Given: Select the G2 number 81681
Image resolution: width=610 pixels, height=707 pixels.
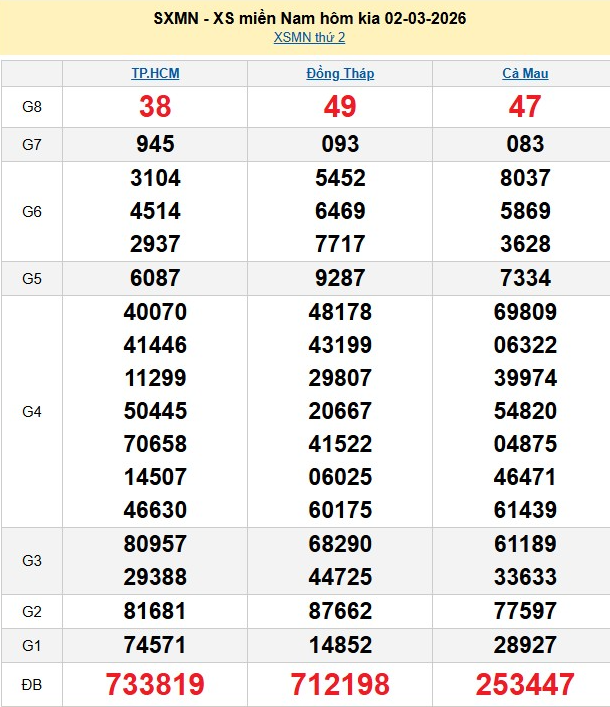Looking at the screenshot, I should 155,609.
